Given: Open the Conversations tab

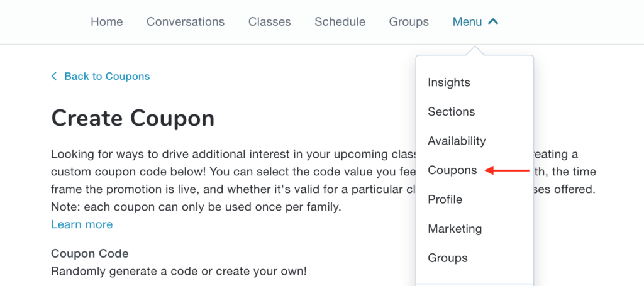Looking at the screenshot, I should (x=186, y=22).
